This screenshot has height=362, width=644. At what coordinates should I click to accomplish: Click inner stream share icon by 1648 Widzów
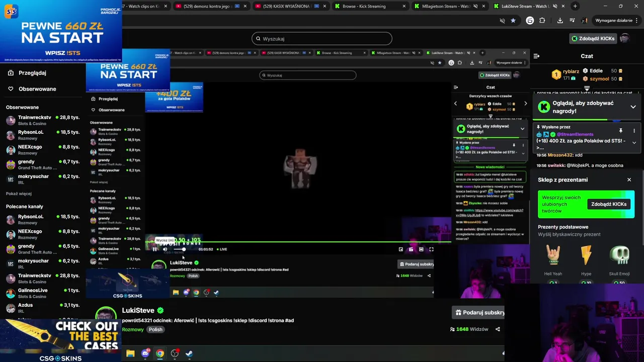(x=429, y=276)
